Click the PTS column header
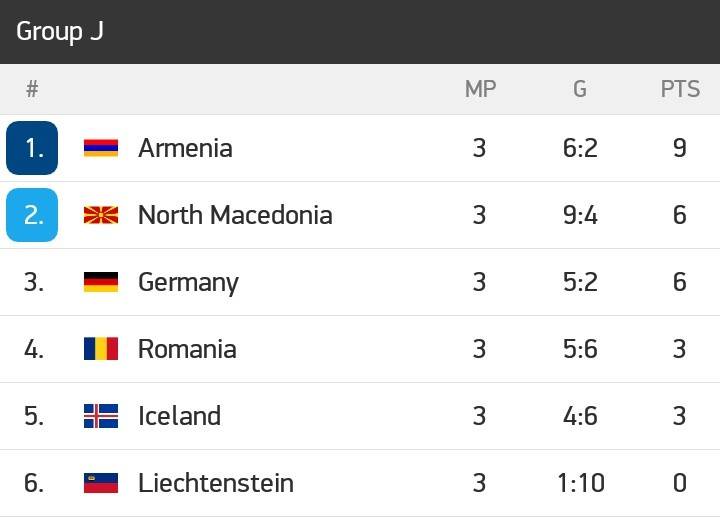Image resolution: width=720 pixels, height=517 pixels. (680, 89)
